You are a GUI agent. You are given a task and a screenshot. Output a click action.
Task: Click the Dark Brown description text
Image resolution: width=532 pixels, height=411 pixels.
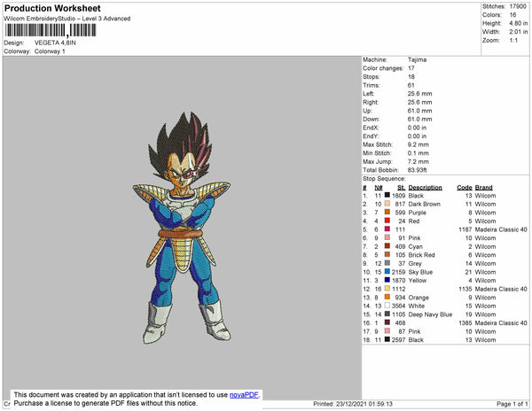click(x=424, y=204)
